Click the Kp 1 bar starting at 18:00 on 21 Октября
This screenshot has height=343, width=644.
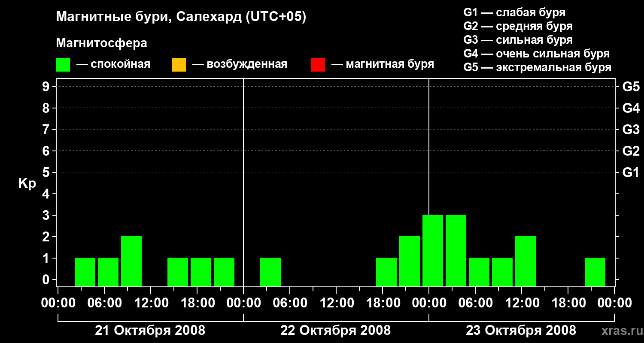(201, 272)
